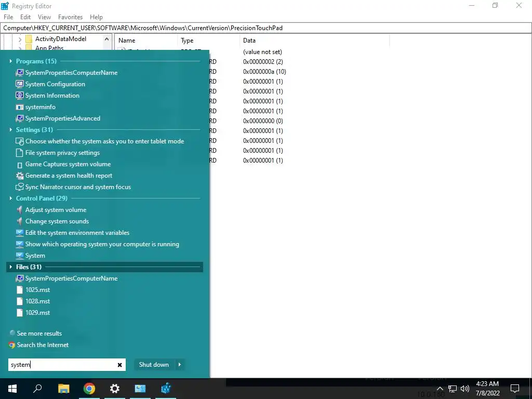Click the tablet mode setting icon
The image size is (532, 399).
(x=20, y=141)
